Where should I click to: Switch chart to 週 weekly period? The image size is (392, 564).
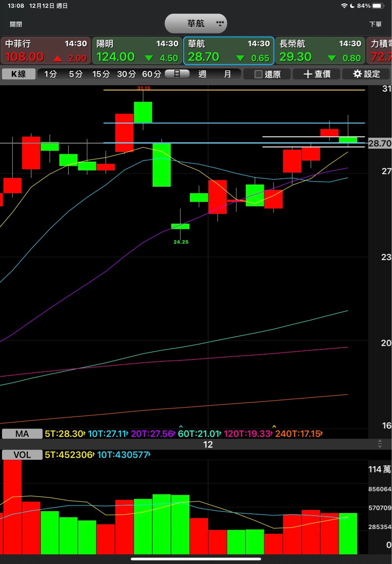202,74
